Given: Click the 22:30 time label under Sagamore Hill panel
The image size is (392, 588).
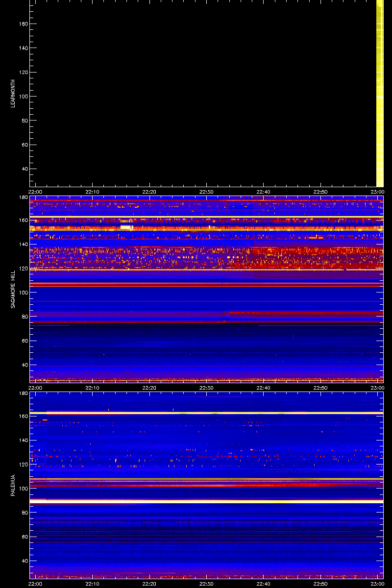Looking at the screenshot, I should 207,388.
